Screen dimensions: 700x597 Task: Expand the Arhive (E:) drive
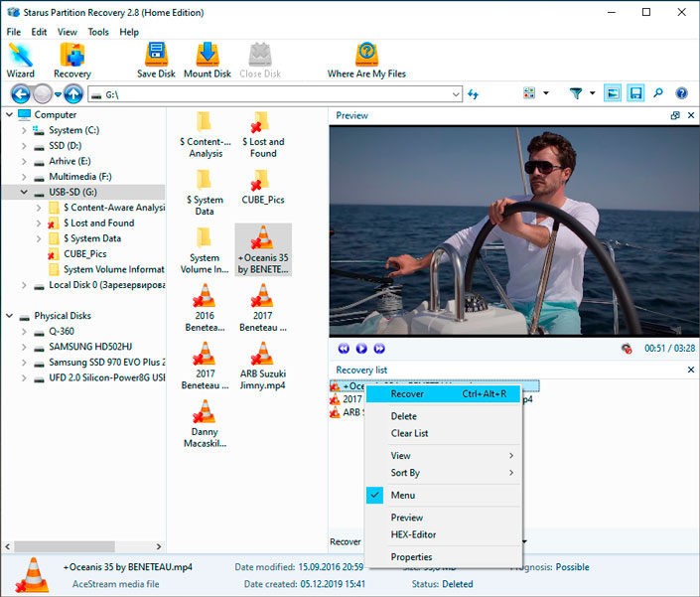point(24,161)
